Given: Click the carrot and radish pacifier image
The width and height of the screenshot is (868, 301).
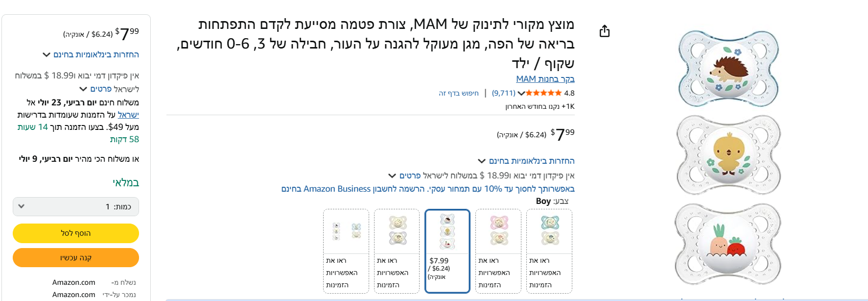Looking at the screenshot, I should pyautogui.click(x=728, y=244).
